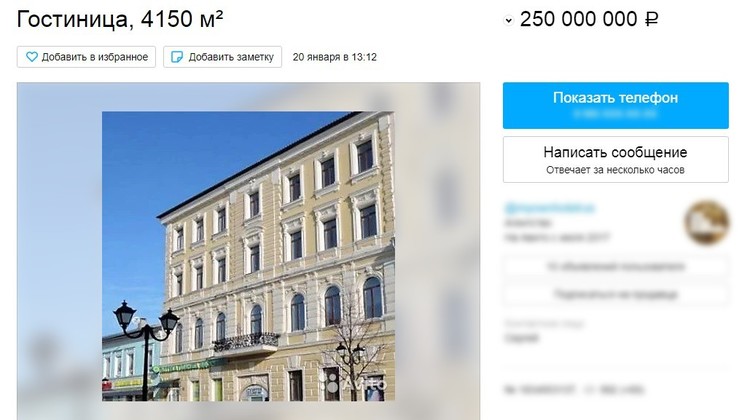
Task: Click the seller's round avatar
Action: click(706, 222)
